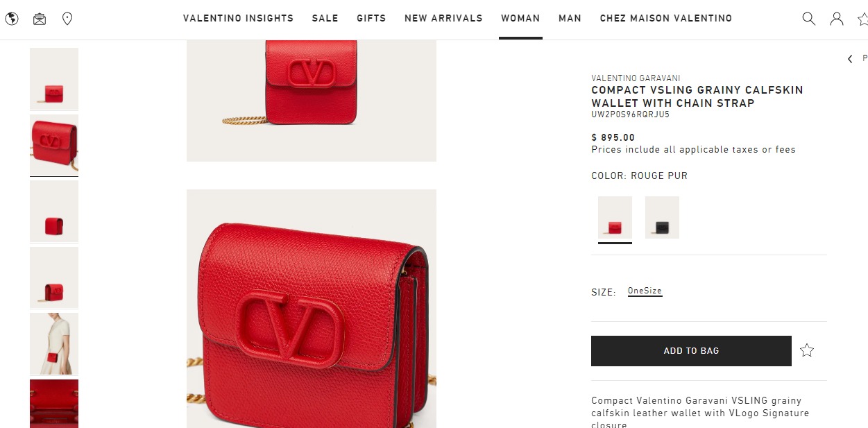Viewport: 868px width, 428px height.
Task: Open the account profile icon
Action: click(837, 19)
